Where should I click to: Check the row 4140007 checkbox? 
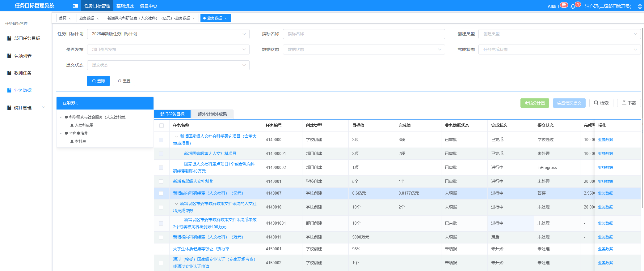pyautogui.click(x=161, y=193)
